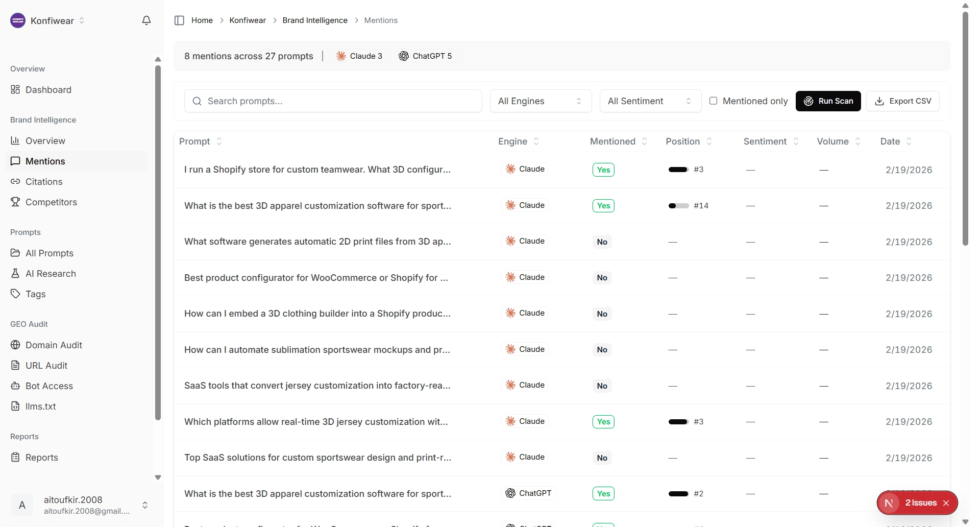Screen dimensions: 980x527
Task: Open Citations in the sidebar
Action: point(77,182)
